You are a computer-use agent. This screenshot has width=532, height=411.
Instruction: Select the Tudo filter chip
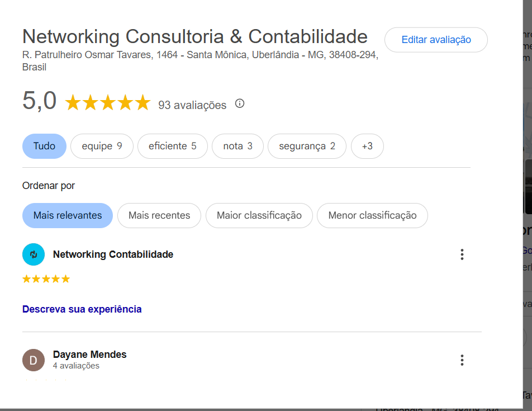pos(44,147)
